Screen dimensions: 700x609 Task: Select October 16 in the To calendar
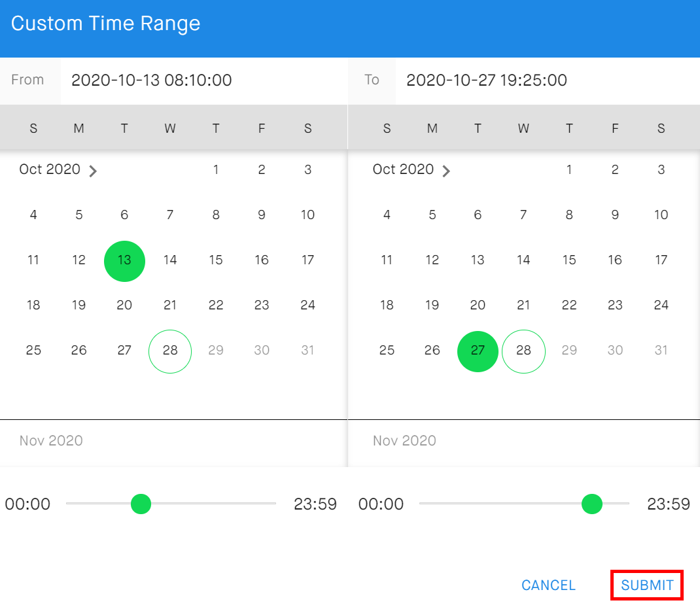(615, 260)
